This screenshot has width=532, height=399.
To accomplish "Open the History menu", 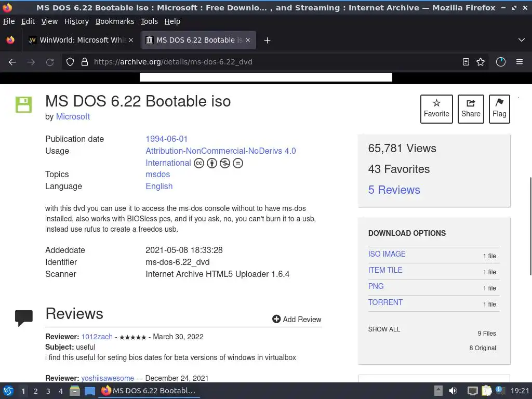I will 77,21.
